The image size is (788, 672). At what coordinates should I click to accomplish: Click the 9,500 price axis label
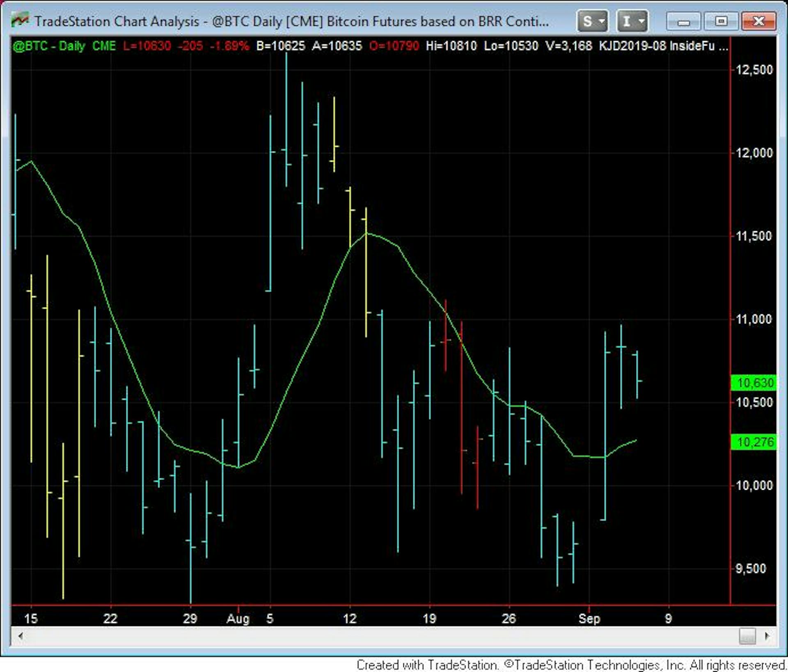751,569
